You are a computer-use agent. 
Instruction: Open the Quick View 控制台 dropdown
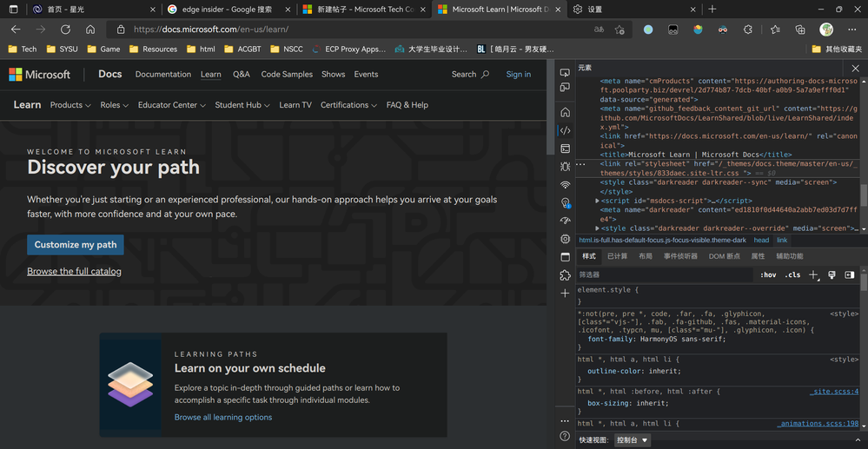633,440
